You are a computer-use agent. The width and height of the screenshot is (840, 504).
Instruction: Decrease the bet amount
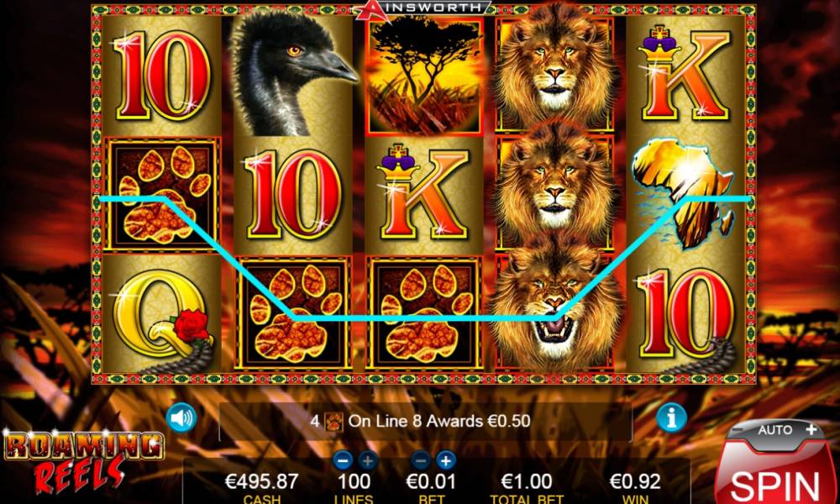421,460
